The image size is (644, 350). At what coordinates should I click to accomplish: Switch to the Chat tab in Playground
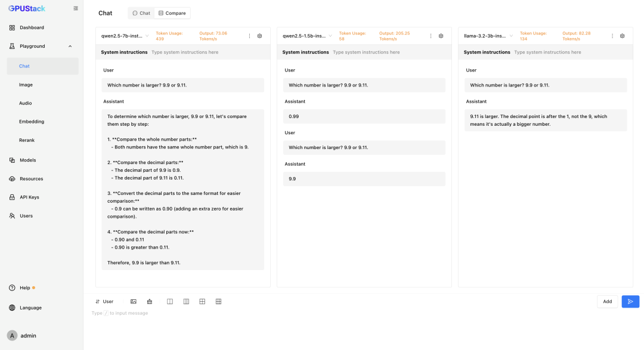coord(141,13)
